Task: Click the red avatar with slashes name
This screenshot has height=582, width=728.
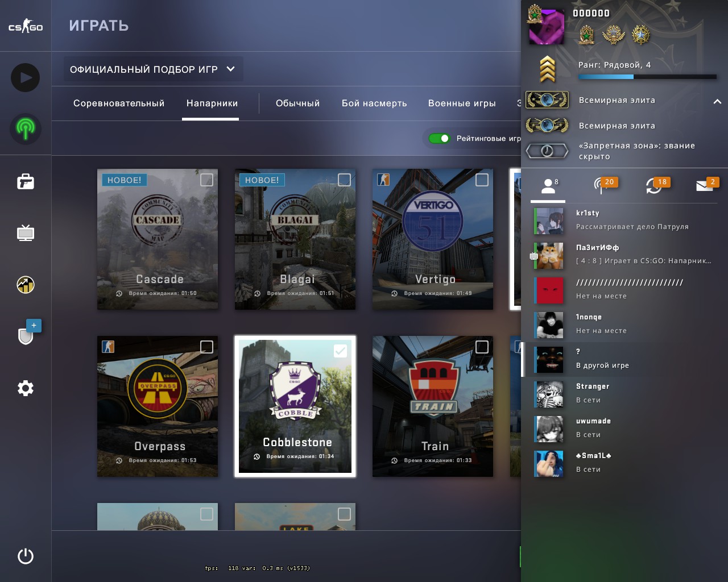Action: coord(549,290)
